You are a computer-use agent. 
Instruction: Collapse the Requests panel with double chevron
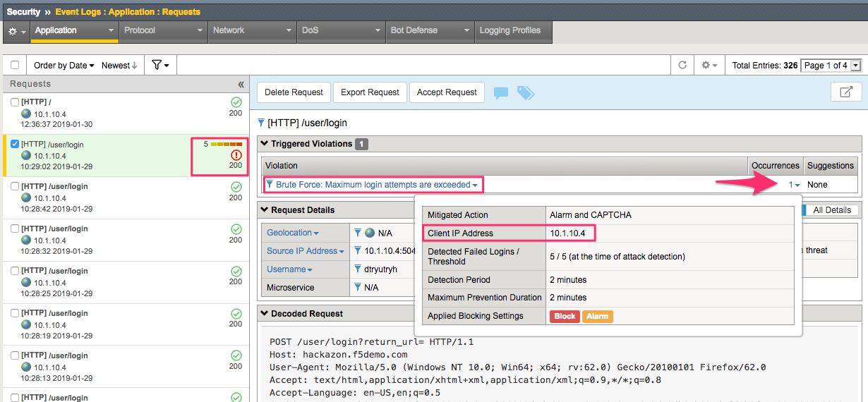(x=241, y=84)
